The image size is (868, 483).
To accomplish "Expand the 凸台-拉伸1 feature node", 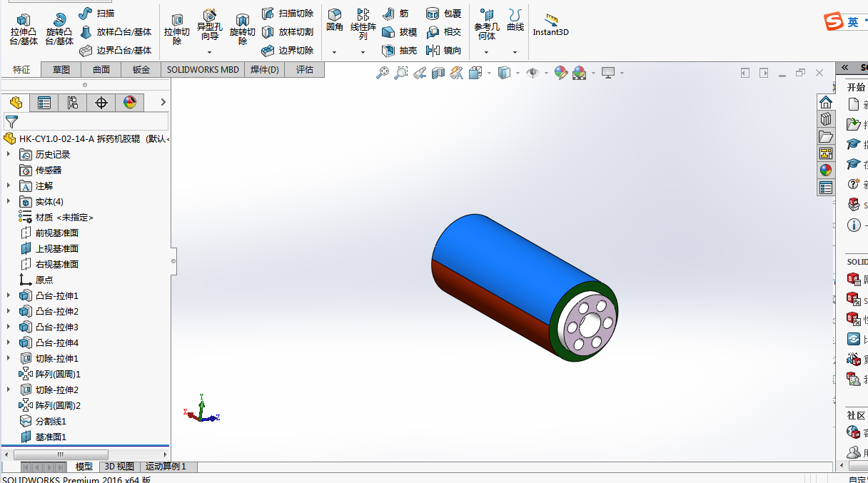I will point(9,295).
